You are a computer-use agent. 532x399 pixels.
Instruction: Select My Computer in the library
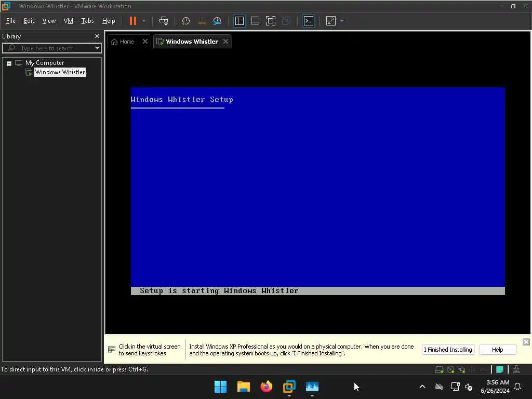coord(45,63)
